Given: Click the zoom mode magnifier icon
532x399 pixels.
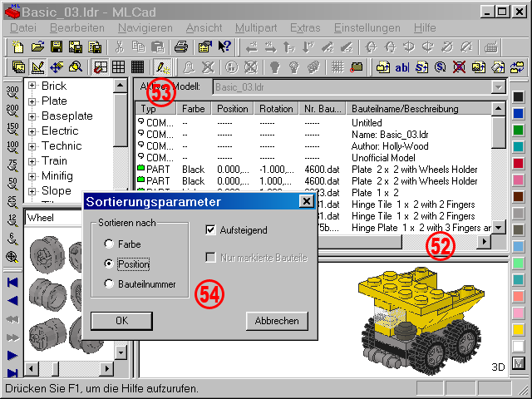Looking at the screenshot, I should 76,66.
